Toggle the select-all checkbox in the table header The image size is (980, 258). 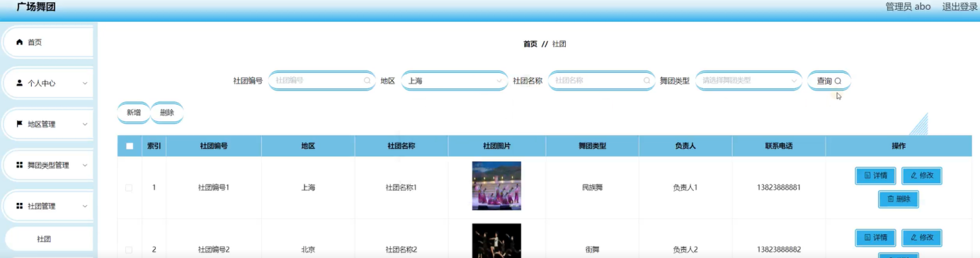coord(130,146)
